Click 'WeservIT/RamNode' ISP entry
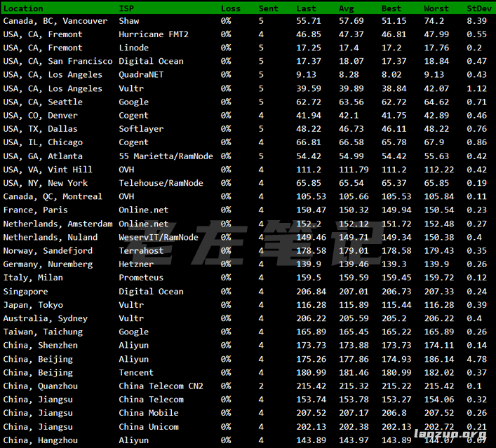Image resolution: width=496 pixels, height=448 pixels. tap(159, 238)
